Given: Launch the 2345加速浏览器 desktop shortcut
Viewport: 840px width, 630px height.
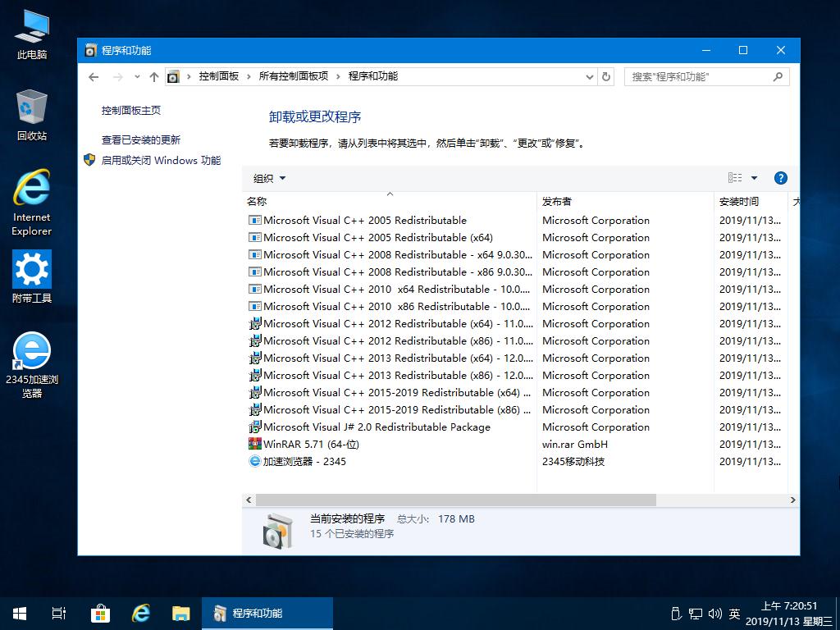Looking at the screenshot, I should click(x=32, y=364).
